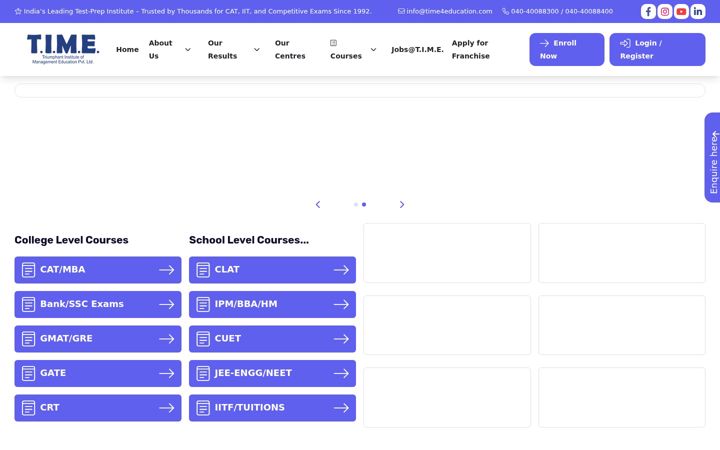Open the GATE course
This screenshot has height=450, width=720.
point(98,373)
